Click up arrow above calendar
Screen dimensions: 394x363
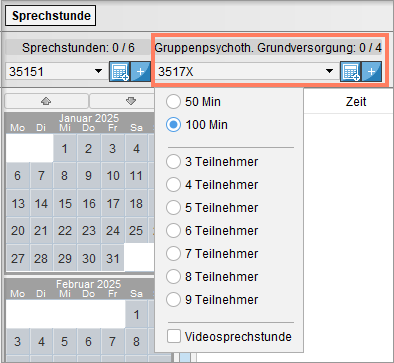click(47, 101)
